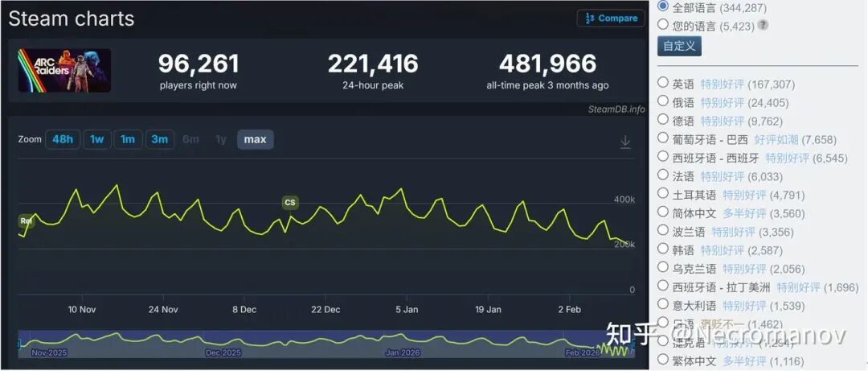Click 特别好评 link next to 俄语
This screenshot has height=371, width=868.
[723, 102]
